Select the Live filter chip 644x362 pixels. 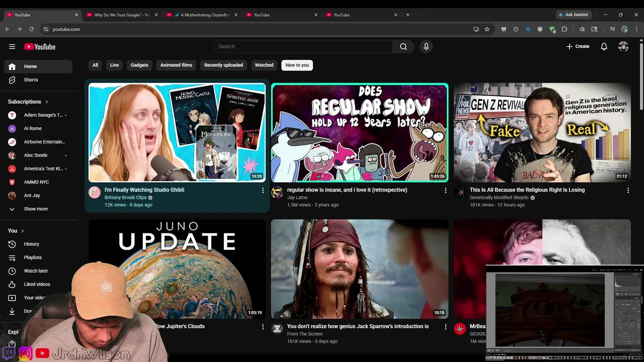pos(114,65)
